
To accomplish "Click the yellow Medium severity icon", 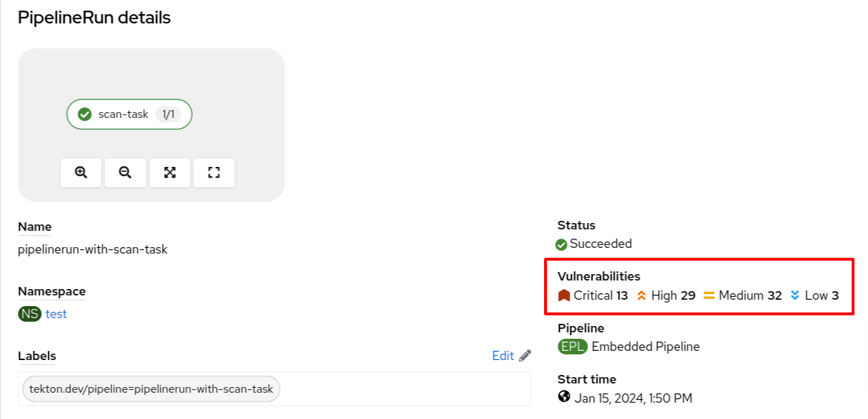I will click(709, 295).
